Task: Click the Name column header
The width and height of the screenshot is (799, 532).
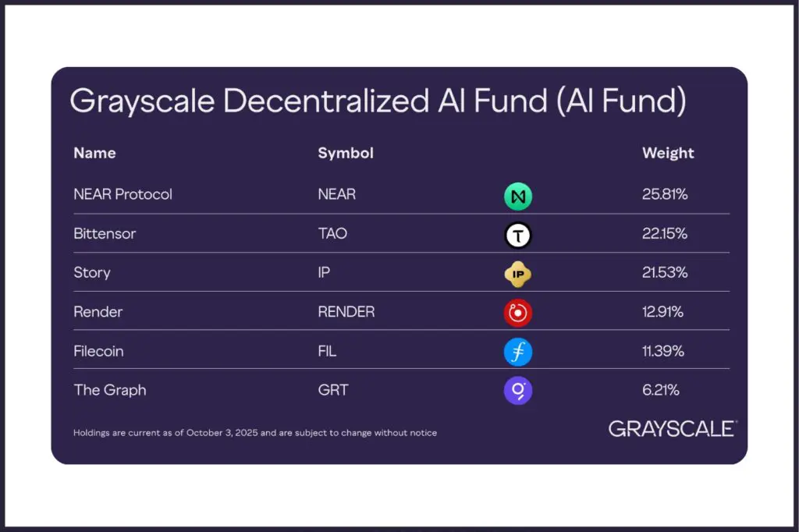Action: click(94, 153)
